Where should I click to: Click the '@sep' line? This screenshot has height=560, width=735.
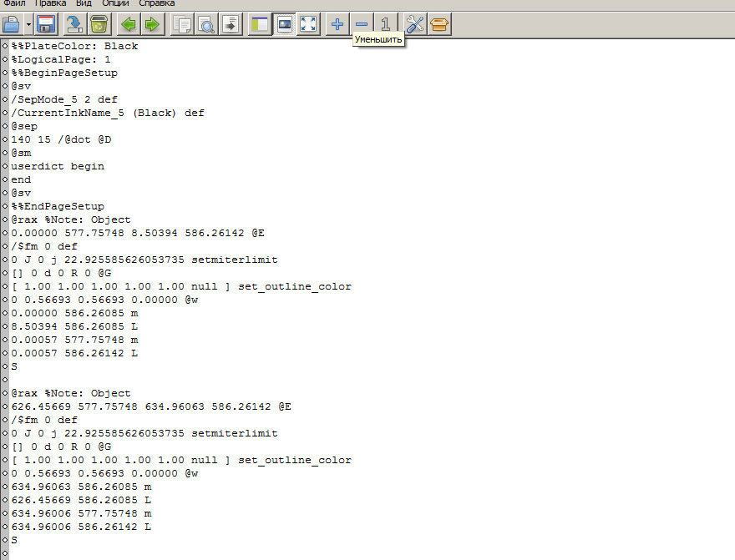24,126
